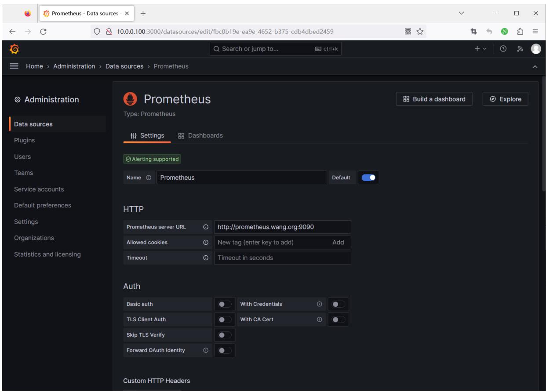Open the list-all-tabs dropdown arrow
The image size is (546, 392).
[x=461, y=13]
